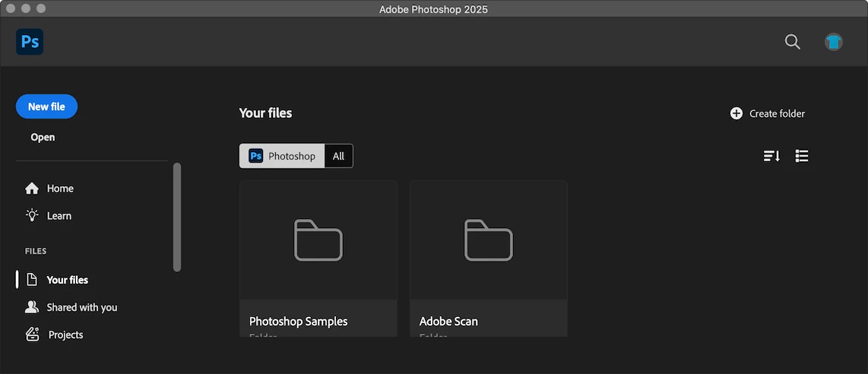This screenshot has height=374, width=868.
Task: Click the FILES section label
Action: [x=36, y=251]
